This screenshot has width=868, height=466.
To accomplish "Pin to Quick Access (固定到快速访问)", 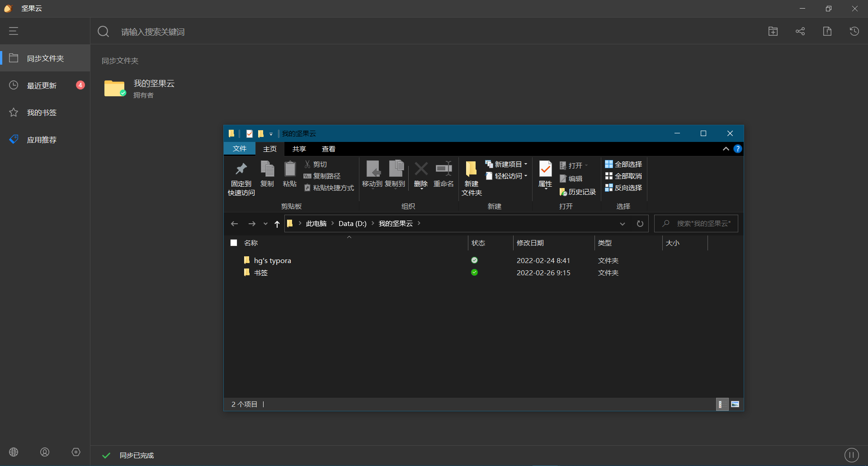I will tap(241, 179).
